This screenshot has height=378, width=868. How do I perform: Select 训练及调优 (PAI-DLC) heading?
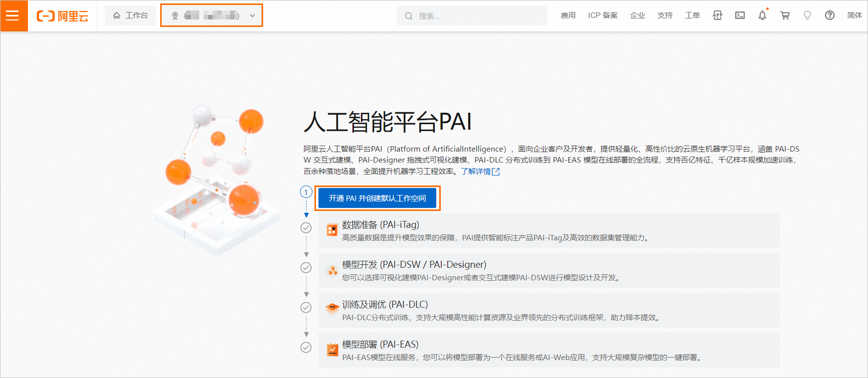click(385, 305)
